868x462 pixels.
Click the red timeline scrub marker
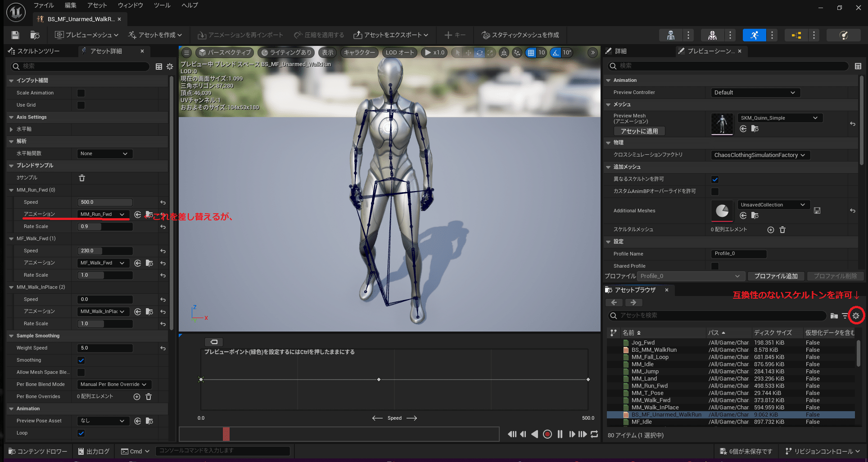point(226,434)
